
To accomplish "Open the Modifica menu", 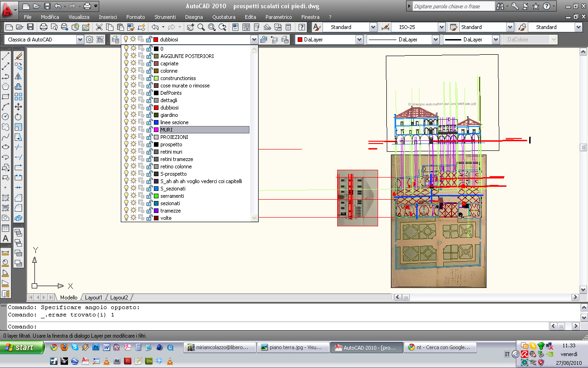I will [x=50, y=17].
